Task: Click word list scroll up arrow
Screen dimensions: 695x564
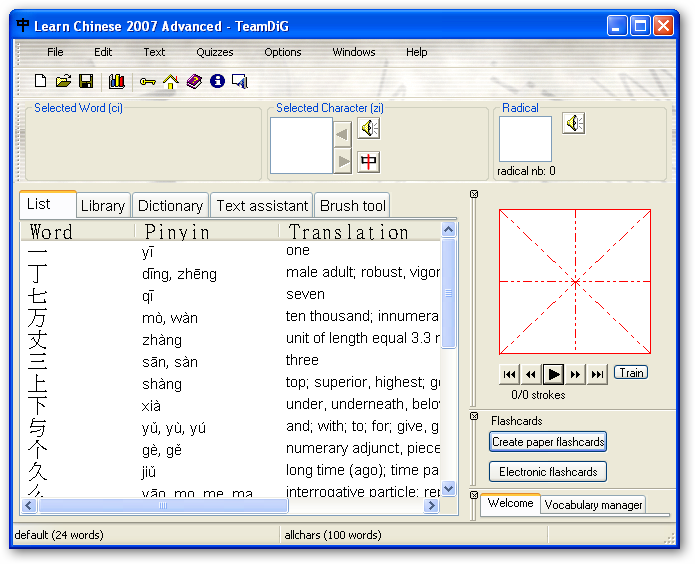Action: 449,230
